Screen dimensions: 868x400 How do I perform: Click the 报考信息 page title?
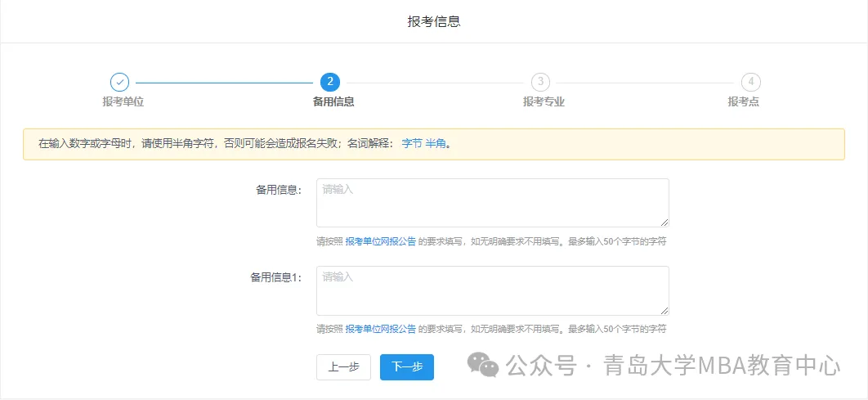(x=434, y=21)
